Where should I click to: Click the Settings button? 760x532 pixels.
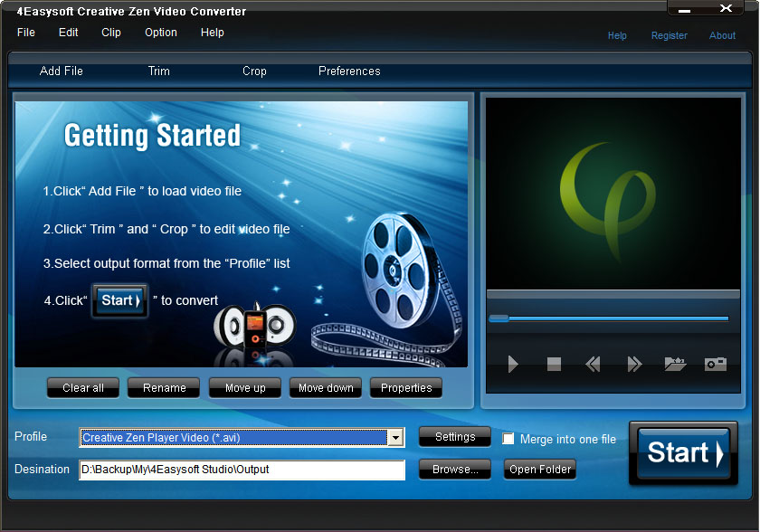click(454, 437)
